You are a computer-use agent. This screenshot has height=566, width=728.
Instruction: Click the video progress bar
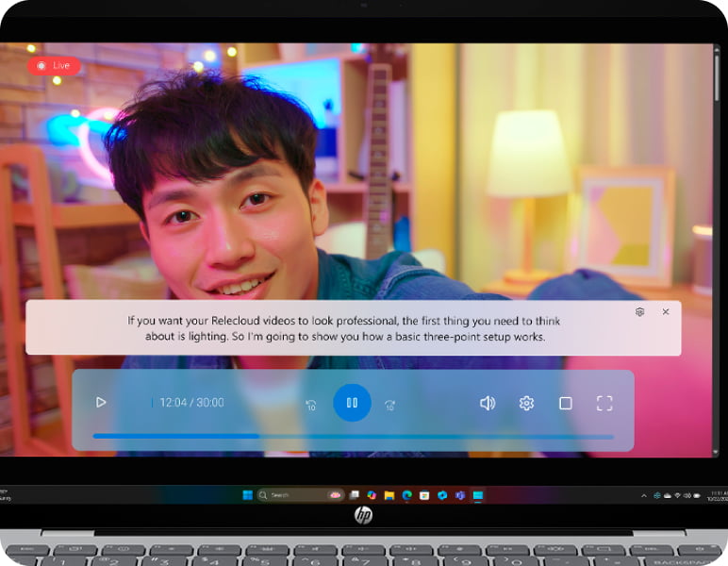354,437
